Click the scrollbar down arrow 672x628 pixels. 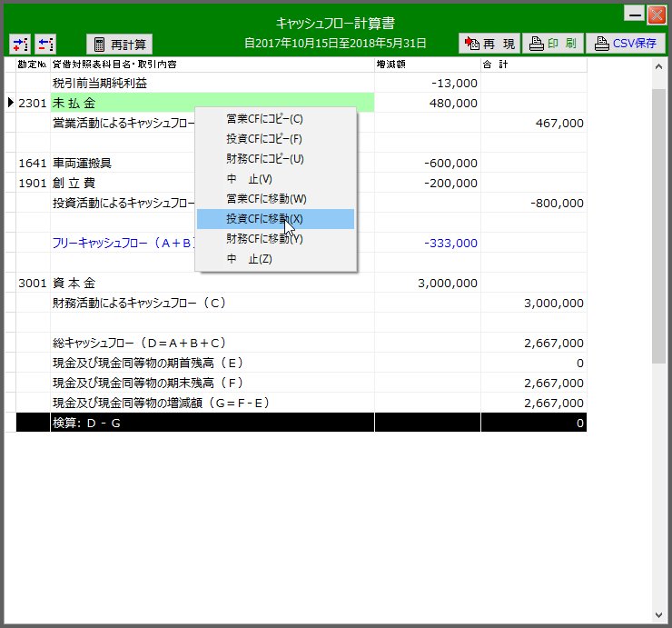[659, 611]
